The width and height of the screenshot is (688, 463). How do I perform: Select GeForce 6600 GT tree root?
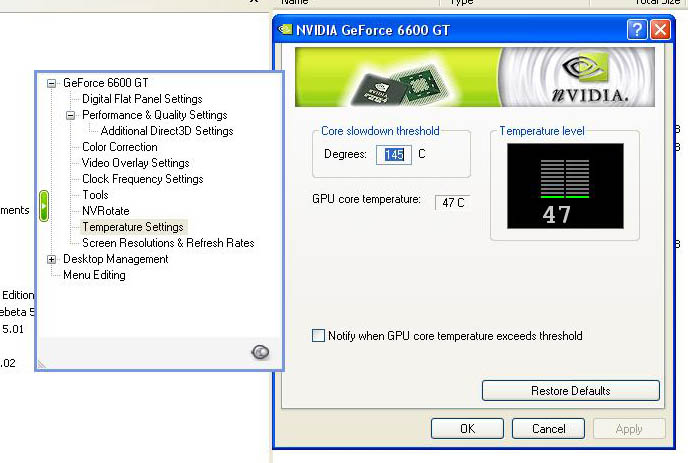106,83
